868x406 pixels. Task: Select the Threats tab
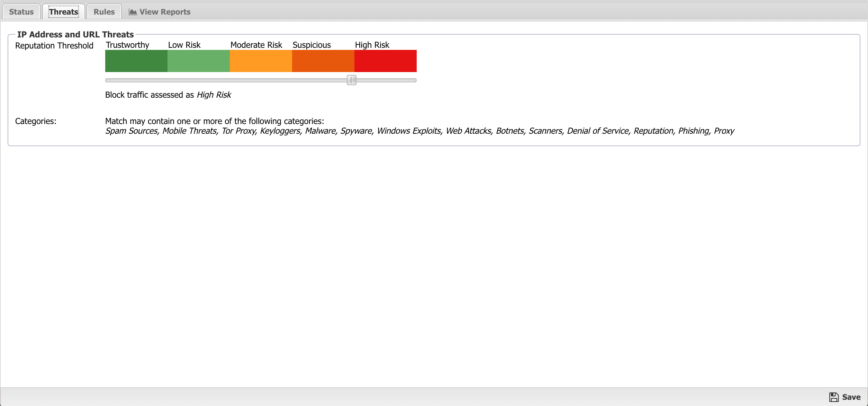point(64,12)
